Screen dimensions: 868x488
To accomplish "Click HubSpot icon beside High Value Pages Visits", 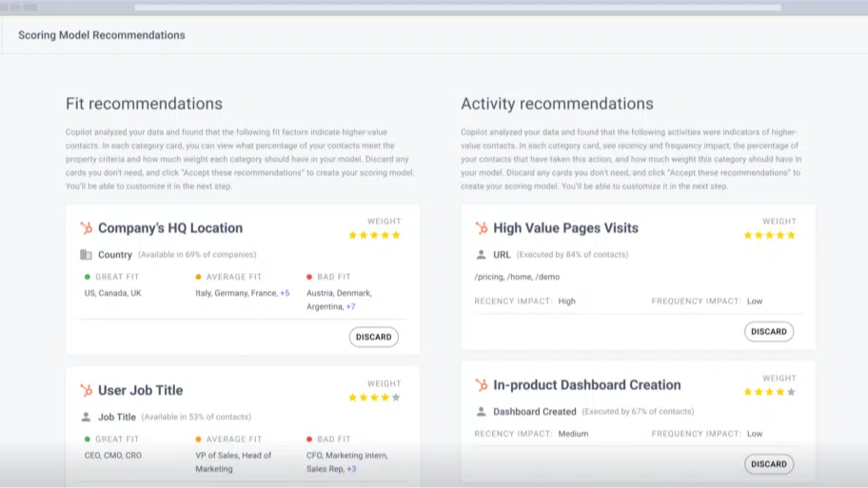I will click(x=481, y=228).
